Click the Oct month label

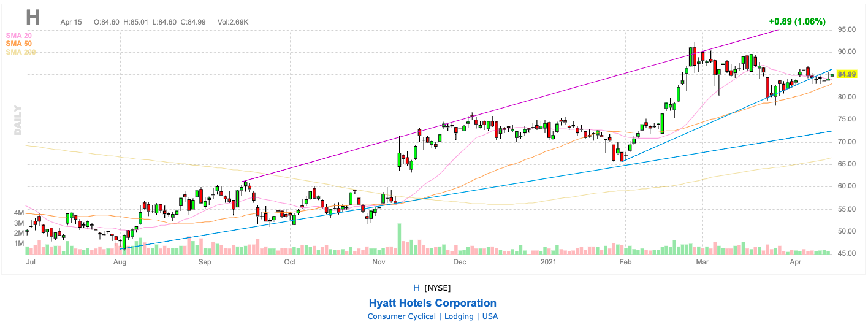tap(290, 263)
